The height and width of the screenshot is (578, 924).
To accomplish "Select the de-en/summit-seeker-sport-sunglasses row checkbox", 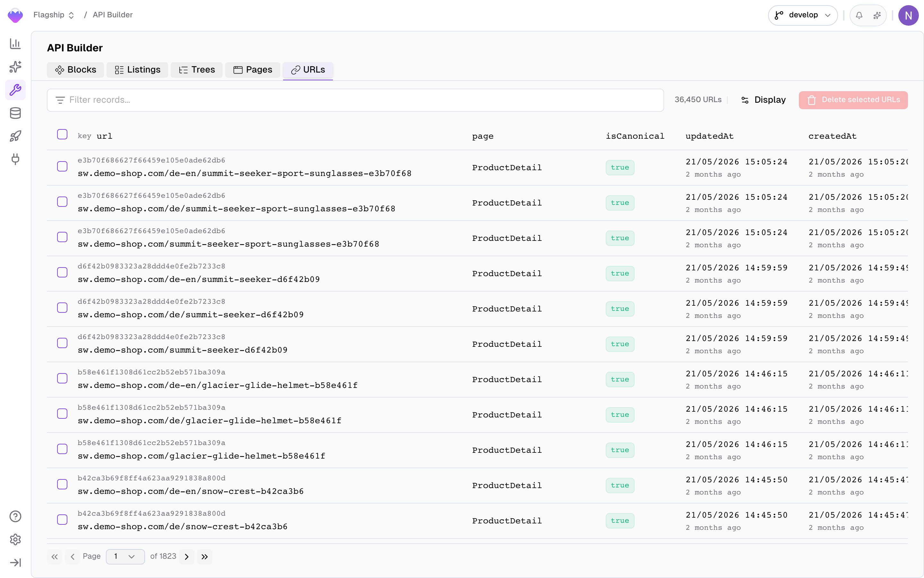I will pyautogui.click(x=62, y=166).
